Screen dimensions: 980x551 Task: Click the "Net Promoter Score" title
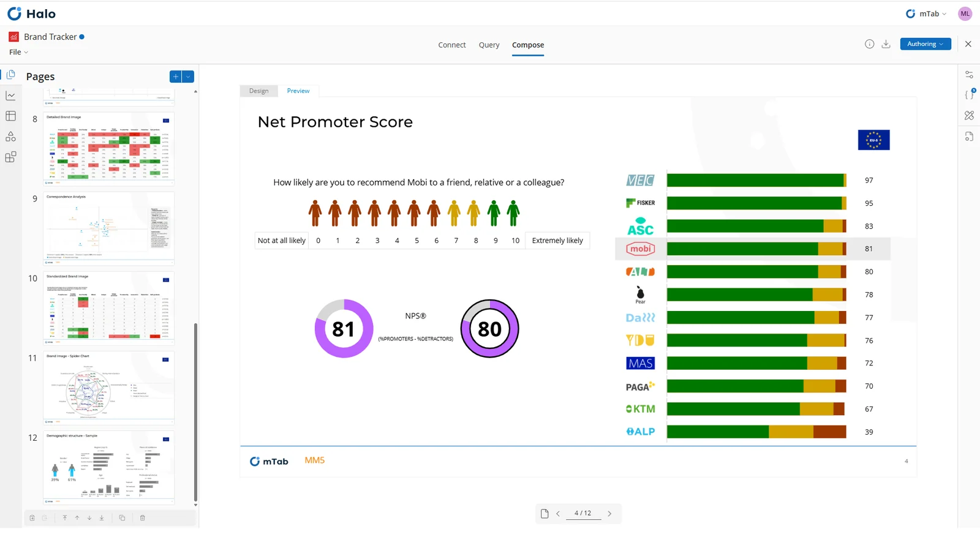[x=335, y=122]
